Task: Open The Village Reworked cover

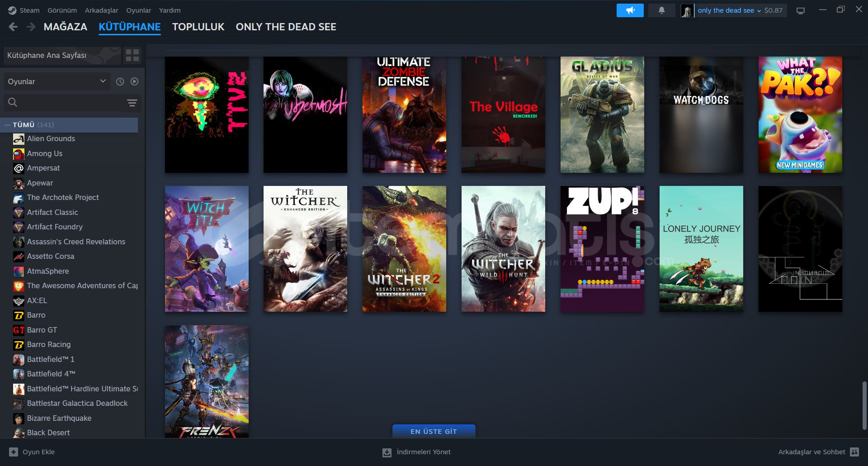Action: 503,114
